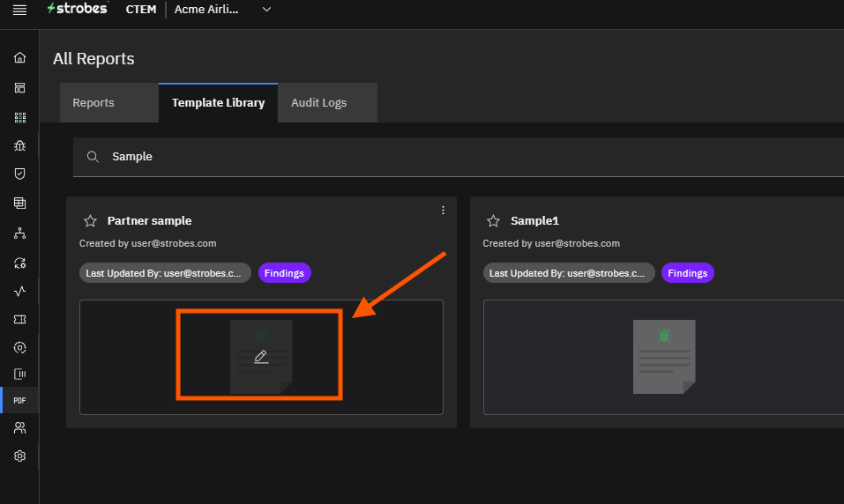Open the hierarchy tree sidebar icon
Screen dimensions: 844x504
20,233
